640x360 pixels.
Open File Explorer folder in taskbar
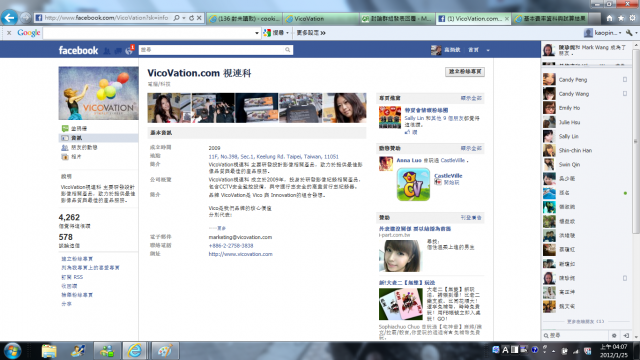pyautogui.click(x=49, y=351)
